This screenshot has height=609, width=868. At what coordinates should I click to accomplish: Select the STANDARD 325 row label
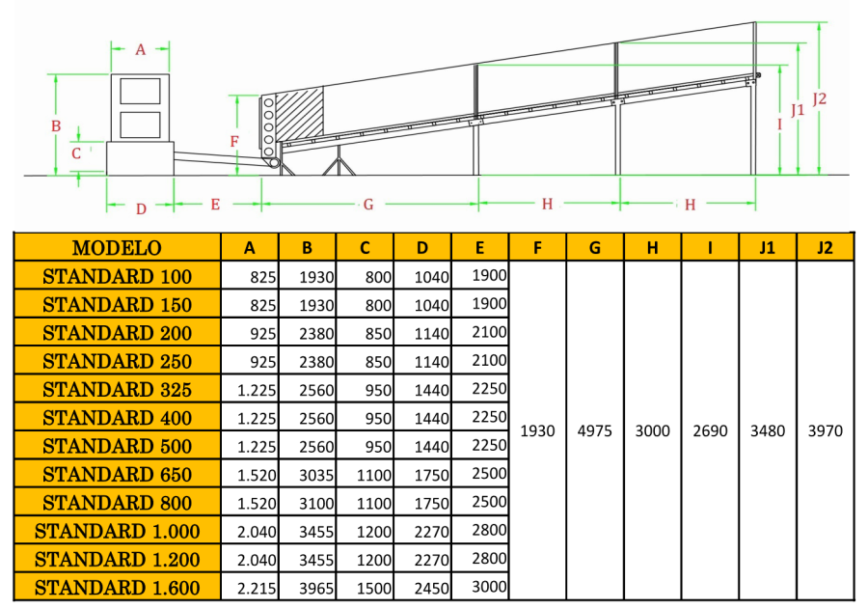(x=117, y=390)
